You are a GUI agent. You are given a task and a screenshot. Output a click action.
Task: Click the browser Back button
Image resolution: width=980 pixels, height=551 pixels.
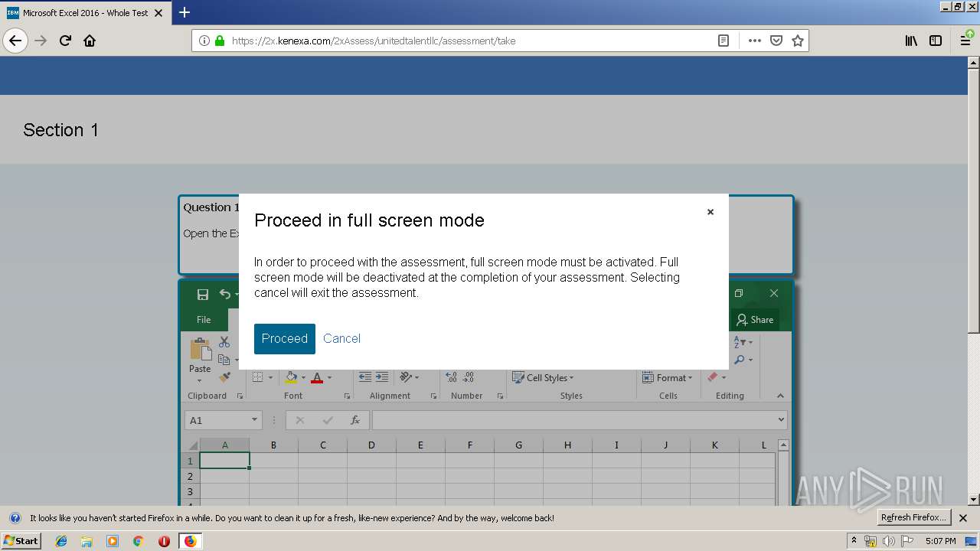pos(15,41)
